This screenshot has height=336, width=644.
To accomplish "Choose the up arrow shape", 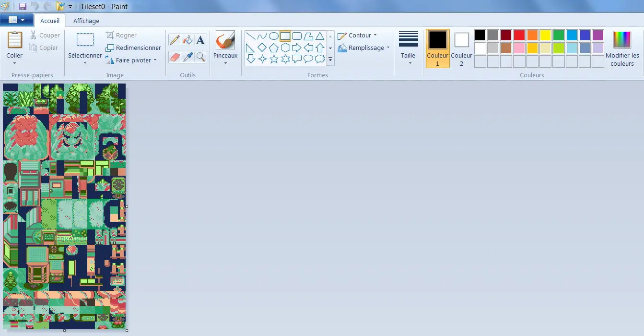I will 320,48.
